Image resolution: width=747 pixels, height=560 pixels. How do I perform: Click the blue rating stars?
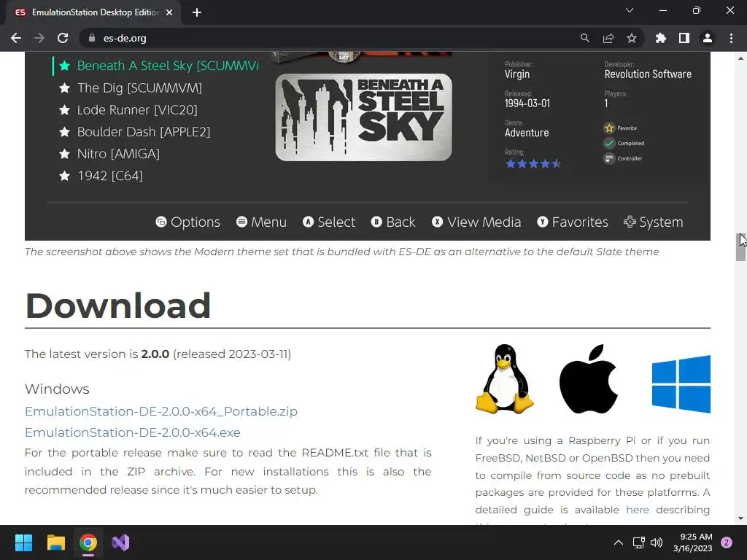coord(533,164)
